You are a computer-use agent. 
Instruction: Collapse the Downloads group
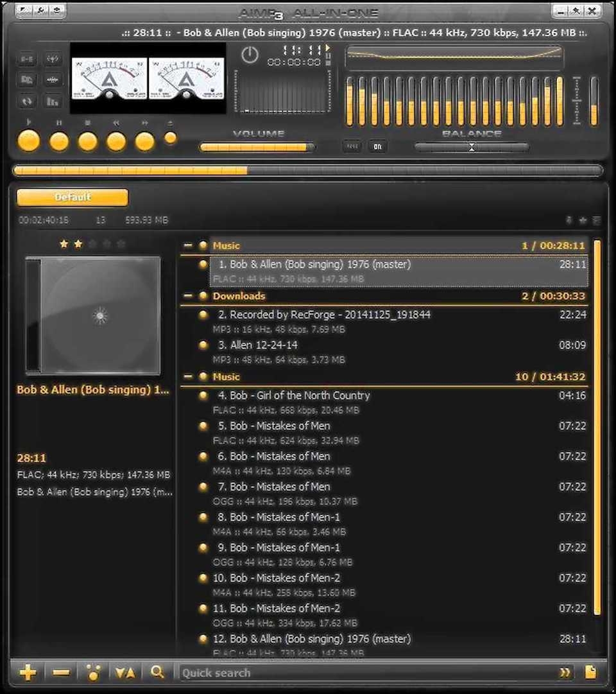point(188,296)
